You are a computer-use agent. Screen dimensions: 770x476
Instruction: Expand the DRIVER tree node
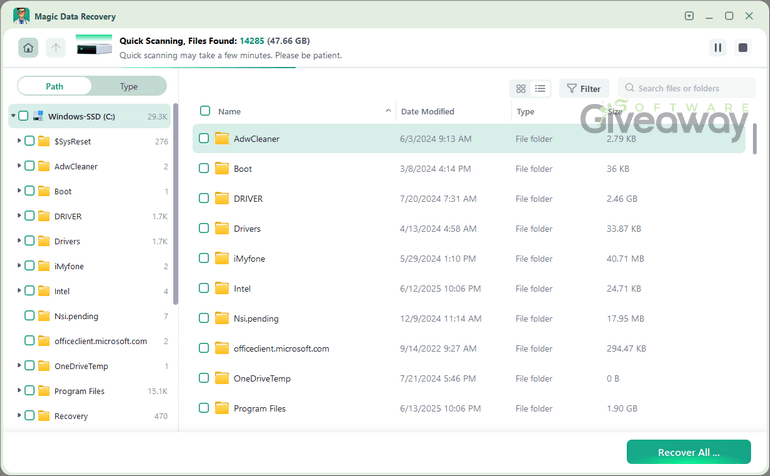point(19,216)
